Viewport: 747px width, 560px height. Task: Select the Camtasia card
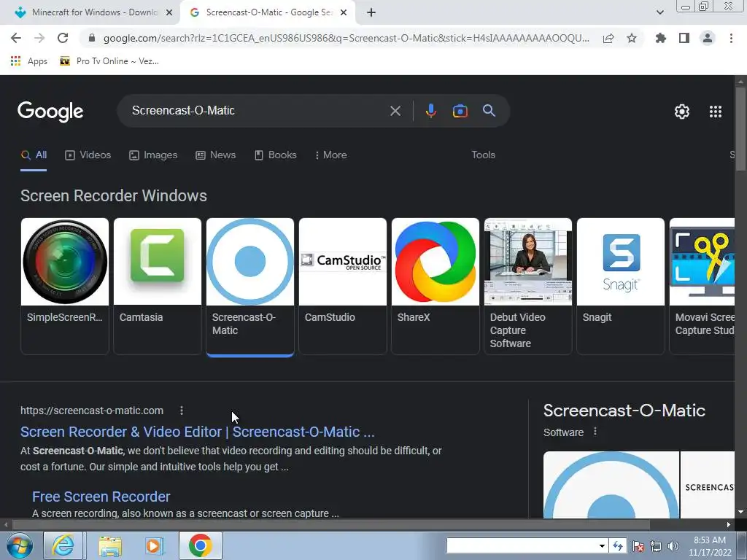coord(158,286)
